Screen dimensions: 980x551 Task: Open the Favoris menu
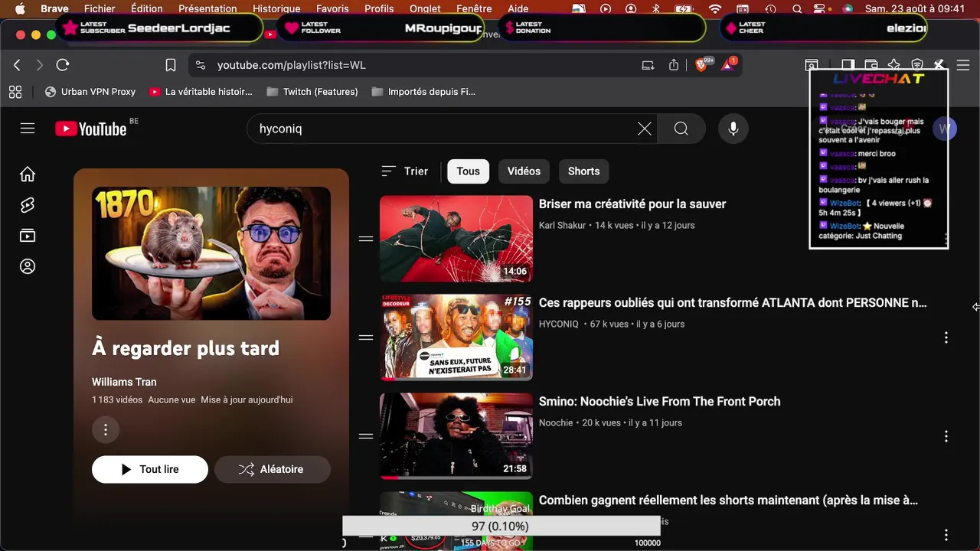(333, 8)
